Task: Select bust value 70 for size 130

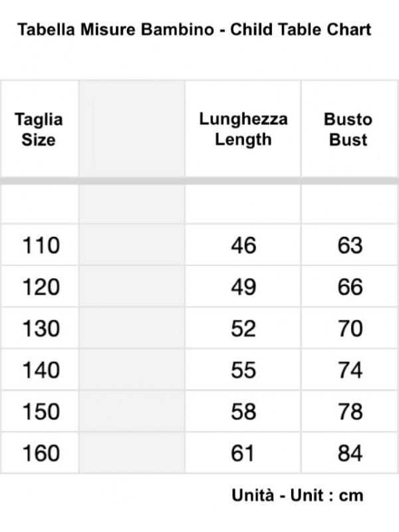Action: click(350, 329)
